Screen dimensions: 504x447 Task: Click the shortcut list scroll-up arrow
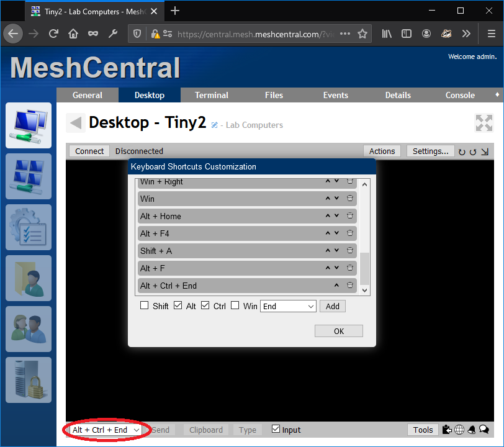coord(364,184)
